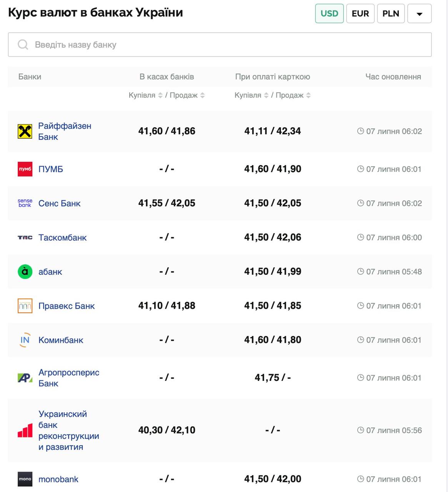Click the Sense Bank logo icon
The height and width of the screenshot is (492, 448).
25,203
